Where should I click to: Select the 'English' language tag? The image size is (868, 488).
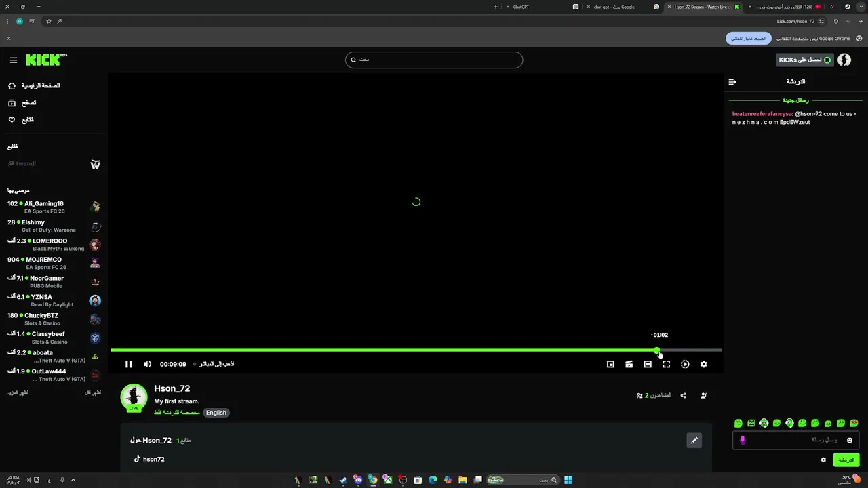(216, 413)
